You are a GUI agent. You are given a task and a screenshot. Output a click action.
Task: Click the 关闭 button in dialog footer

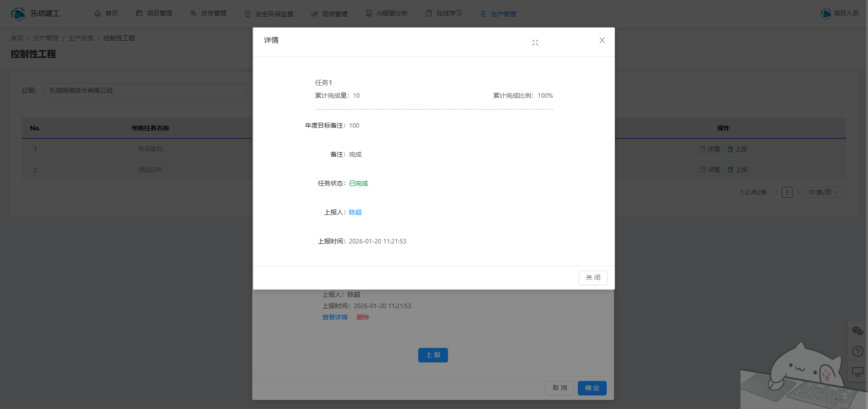pyautogui.click(x=593, y=277)
